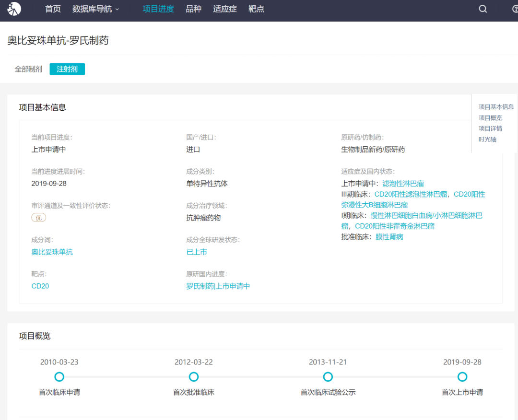Click the 优 priority review badge
Viewport: 518px width, 420px height.
(x=39, y=218)
